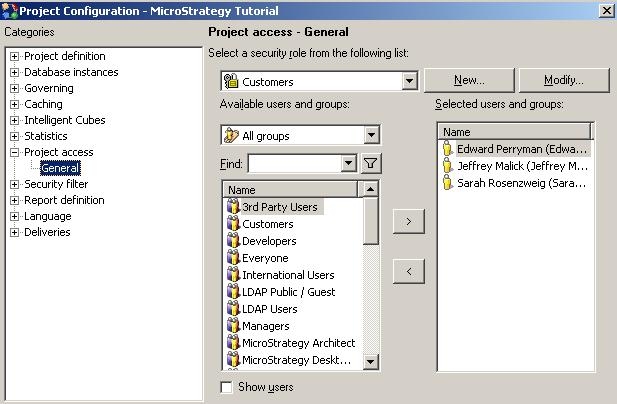
Task: Click the LDAP Users group icon
Action: click(233, 308)
